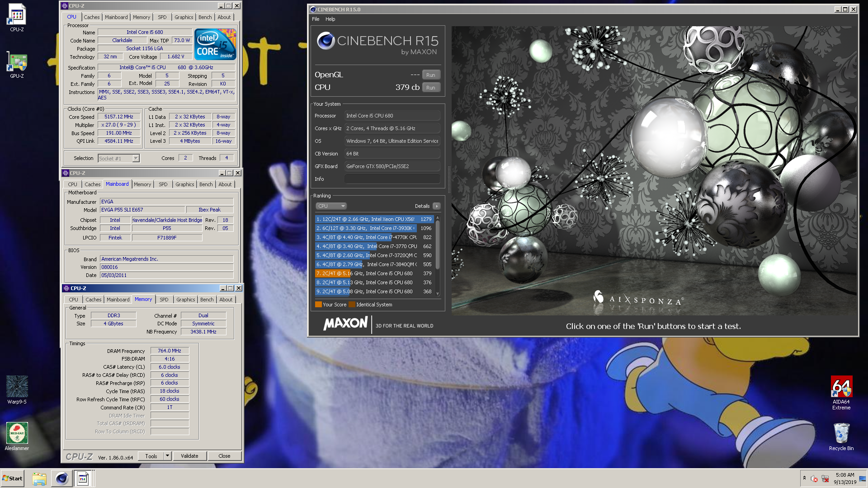Screen dimensions: 868x488
Task: Open the Warp9-S desktop icon
Action: click(17, 389)
